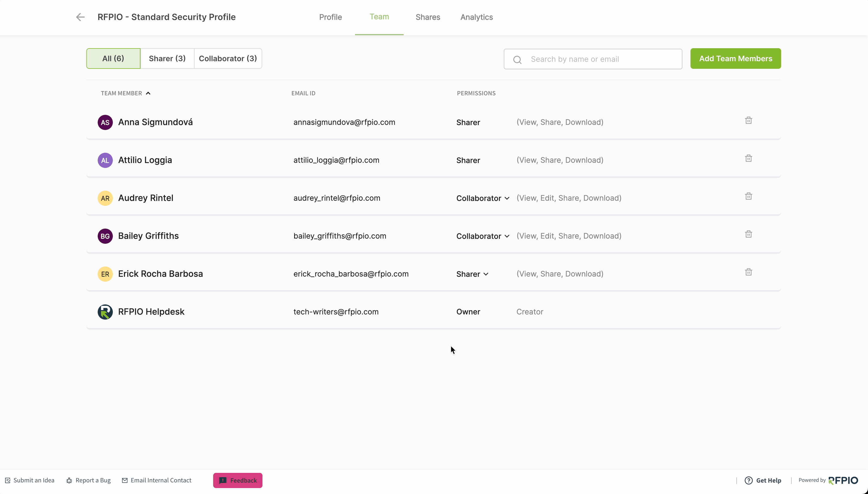Focus the search by name or email field
The height and width of the screenshot is (494, 868).
coord(593,59)
